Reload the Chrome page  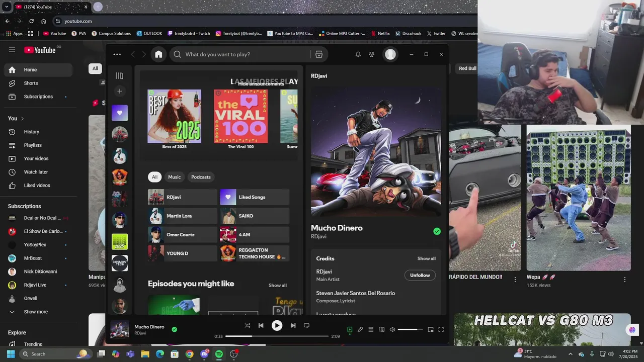(31, 21)
